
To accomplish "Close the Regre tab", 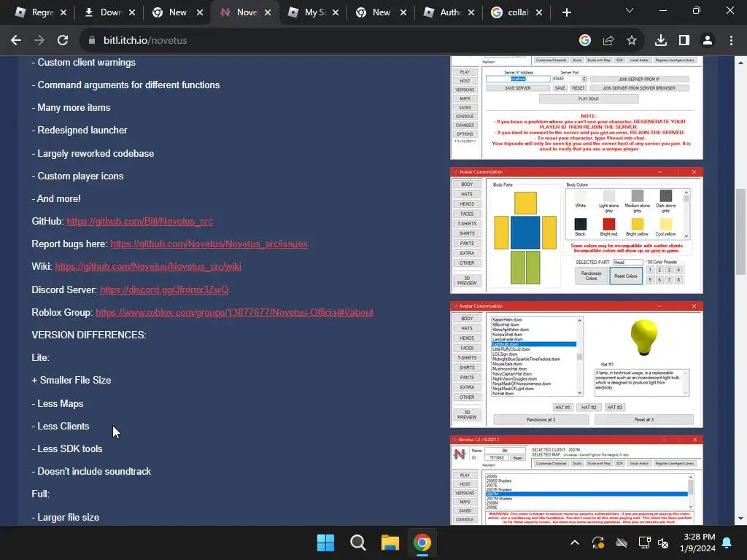I will click(63, 12).
